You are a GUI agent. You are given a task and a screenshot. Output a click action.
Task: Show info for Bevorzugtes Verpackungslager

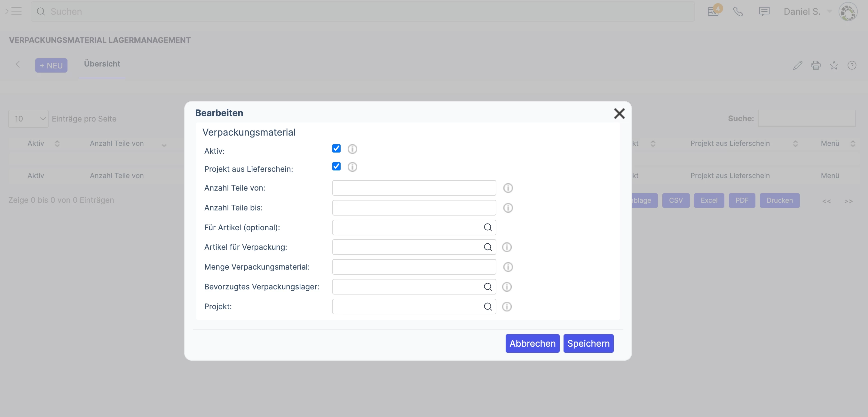(507, 287)
